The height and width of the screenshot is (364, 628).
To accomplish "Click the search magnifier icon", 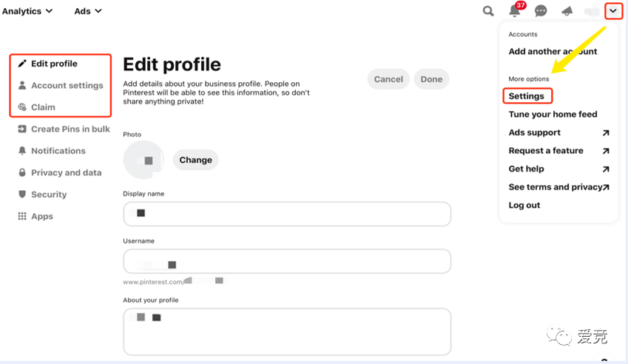I will click(x=487, y=11).
